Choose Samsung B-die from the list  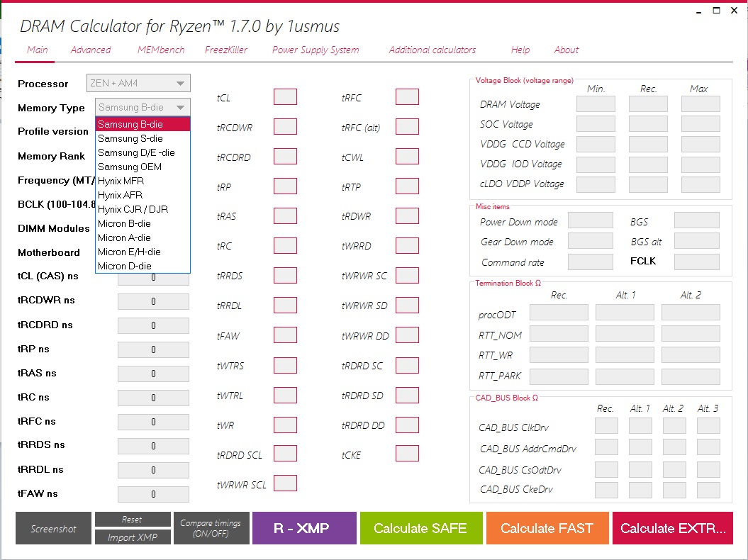click(143, 124)
